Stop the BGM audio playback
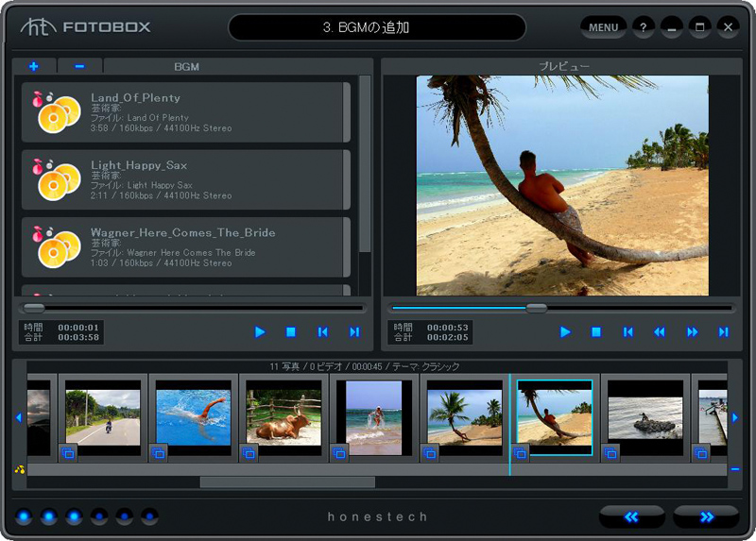Viewport: 756px width, 541px height. tap(291, 331)
